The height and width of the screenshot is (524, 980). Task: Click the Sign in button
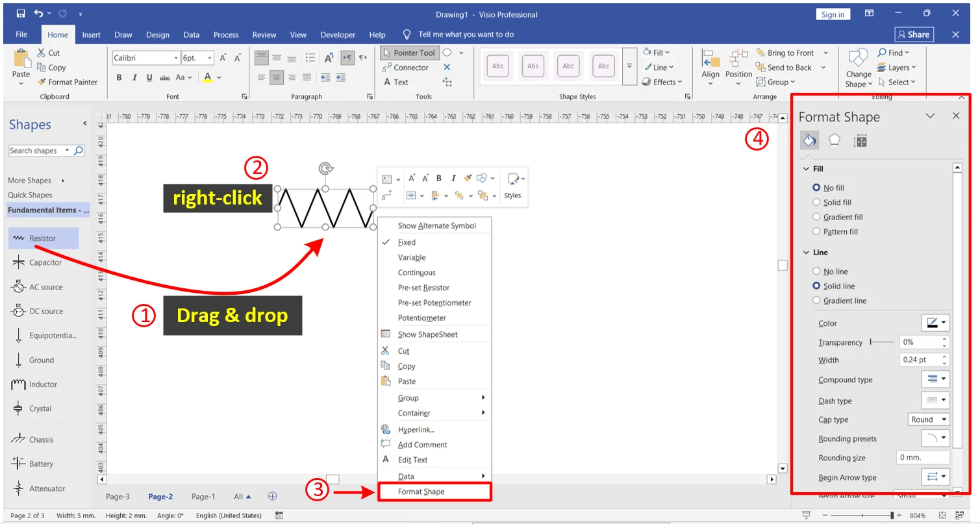click(x=833, y=14)
